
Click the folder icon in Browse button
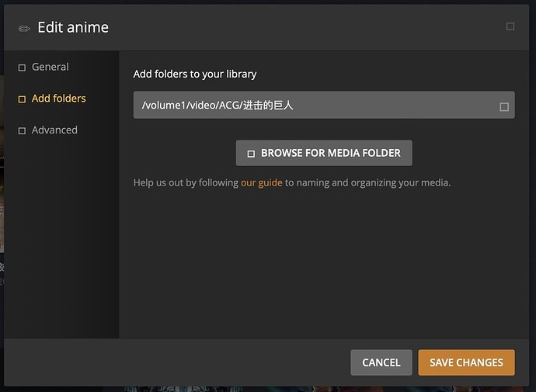click(x=251, y=154)
